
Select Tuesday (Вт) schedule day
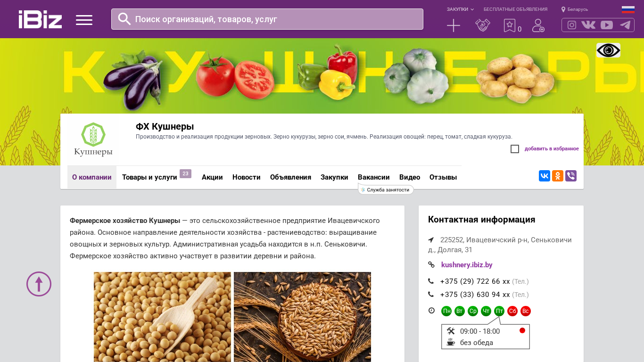460,311
